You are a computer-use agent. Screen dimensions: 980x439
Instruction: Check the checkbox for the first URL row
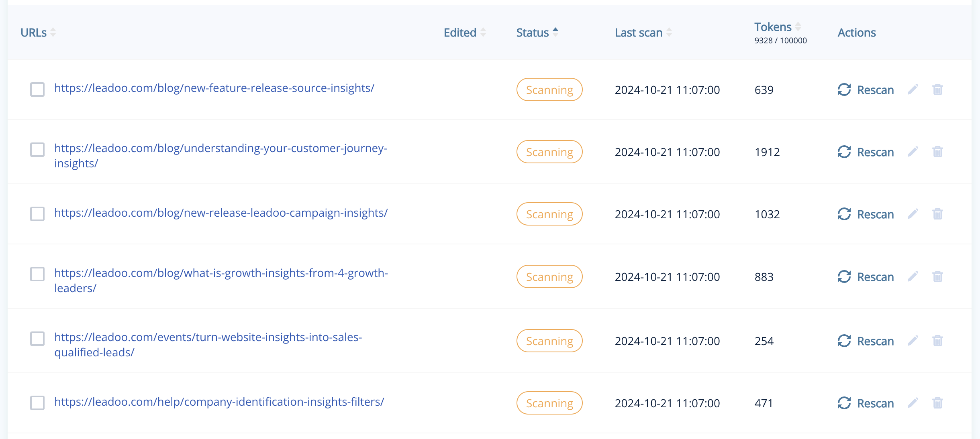[37, 89]
